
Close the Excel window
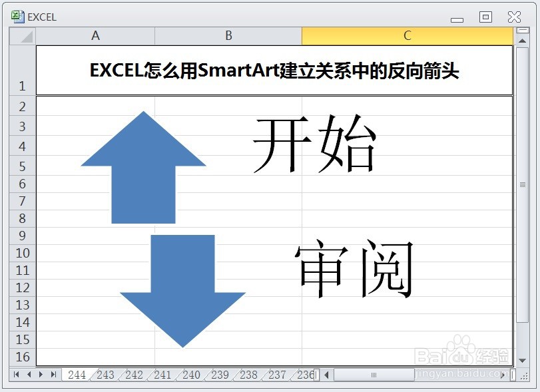[x=514, y=17]
